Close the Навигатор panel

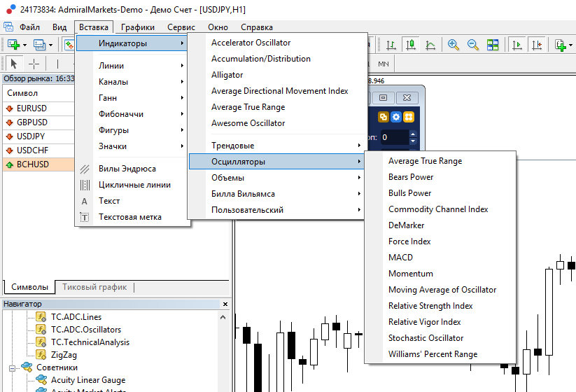(225, 304)
